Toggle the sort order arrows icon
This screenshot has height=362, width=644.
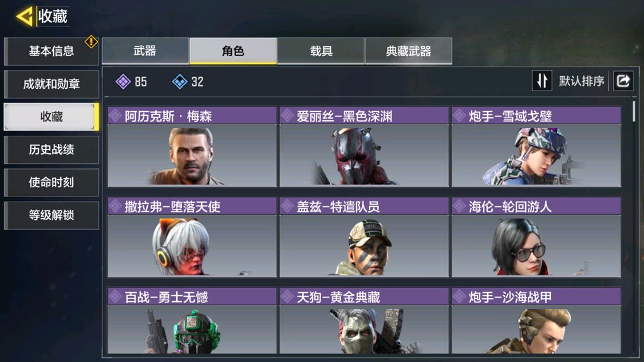(542, 81)
